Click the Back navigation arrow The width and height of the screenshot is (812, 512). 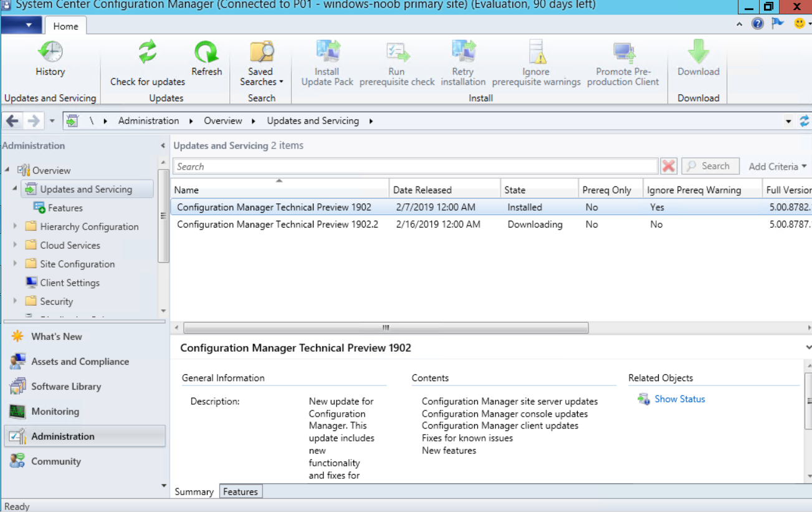[x=12, y=121]
